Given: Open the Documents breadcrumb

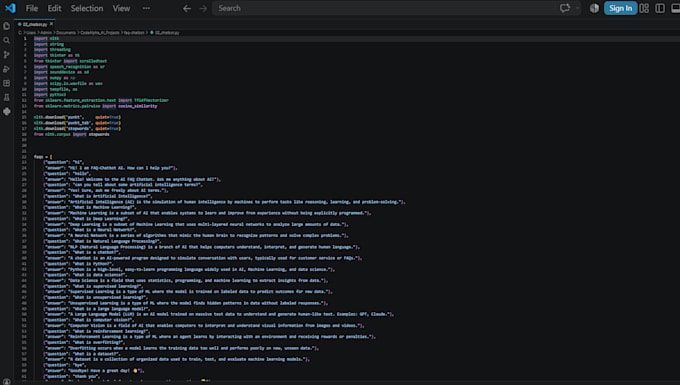Looking at the screenshot, I should [66, 33].
